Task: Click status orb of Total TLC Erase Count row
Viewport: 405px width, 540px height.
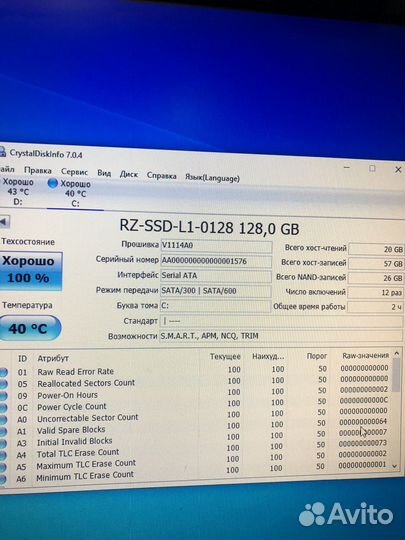Action: [x=3, y=455]
